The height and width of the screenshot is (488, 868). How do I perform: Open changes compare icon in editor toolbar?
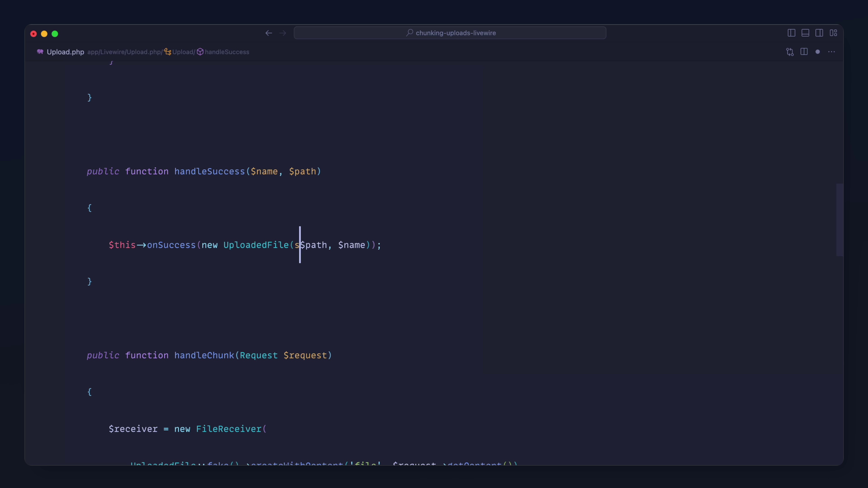coord(790,52)
